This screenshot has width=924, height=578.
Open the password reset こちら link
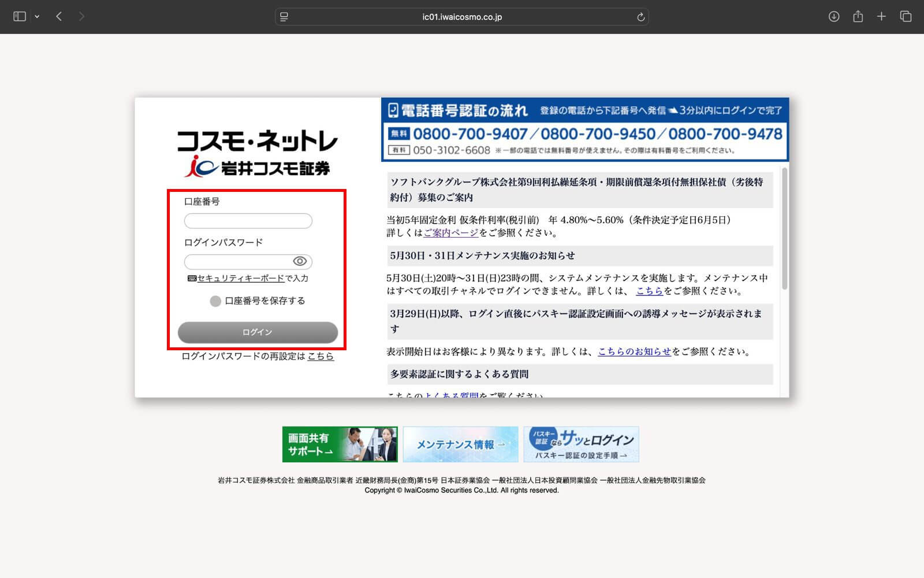tap(321, 357)
